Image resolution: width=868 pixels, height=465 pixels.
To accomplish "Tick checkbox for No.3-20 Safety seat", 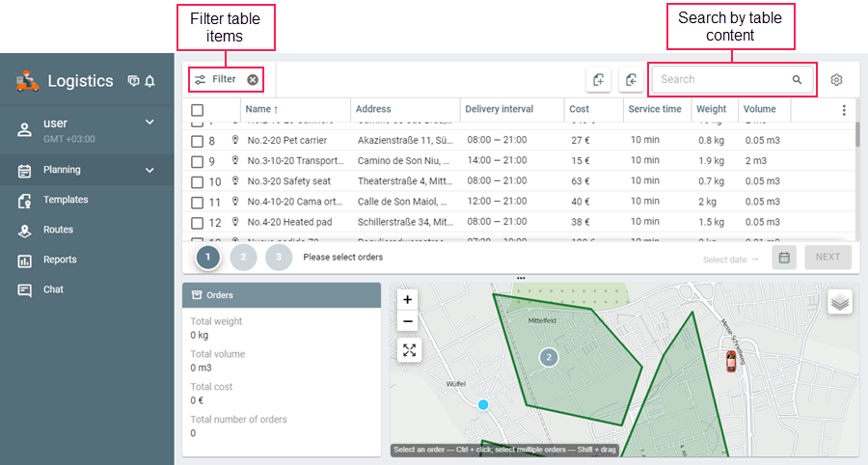I will tap(197, 181).
